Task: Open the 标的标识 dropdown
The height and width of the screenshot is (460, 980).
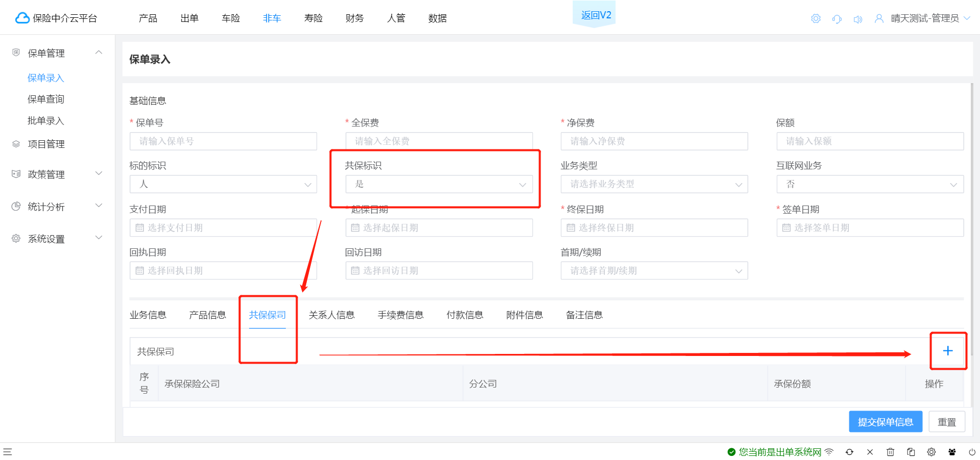Action: pyautogui.click(x=223, y=184)
